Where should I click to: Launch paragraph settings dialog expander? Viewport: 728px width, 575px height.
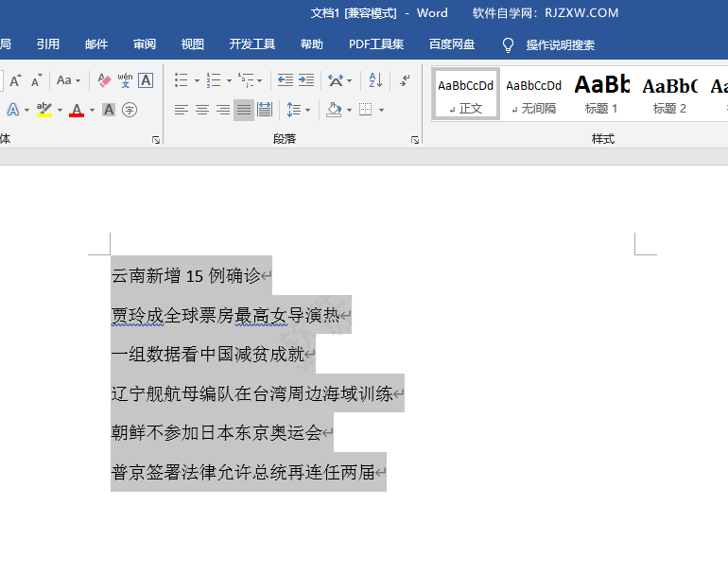pos(415,140)
